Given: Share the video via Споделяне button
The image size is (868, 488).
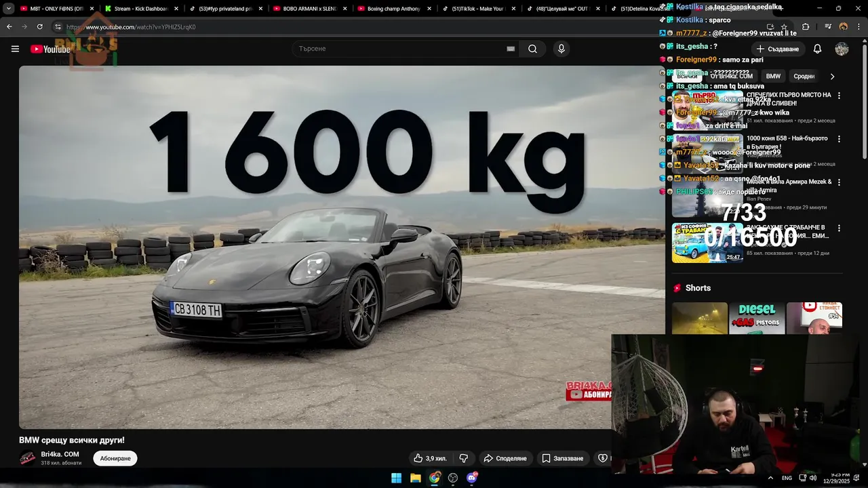Looking at the screenshot, I should [505, 458].
